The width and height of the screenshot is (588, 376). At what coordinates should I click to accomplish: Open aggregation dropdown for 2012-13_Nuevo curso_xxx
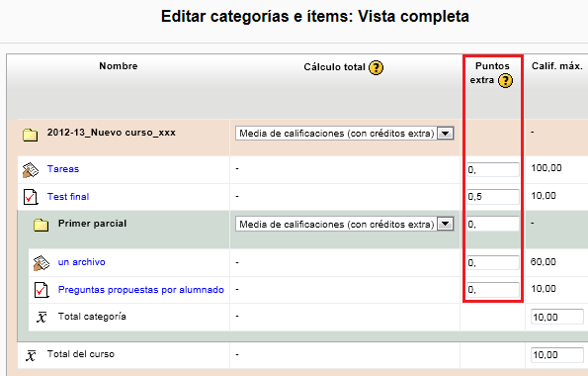[345, 134]
